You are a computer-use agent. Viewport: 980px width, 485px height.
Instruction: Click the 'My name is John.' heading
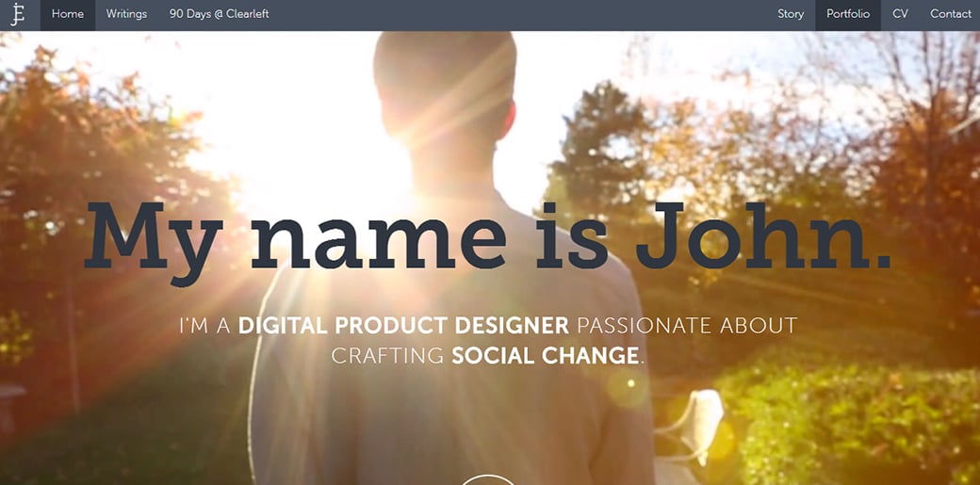click(487, 241)
